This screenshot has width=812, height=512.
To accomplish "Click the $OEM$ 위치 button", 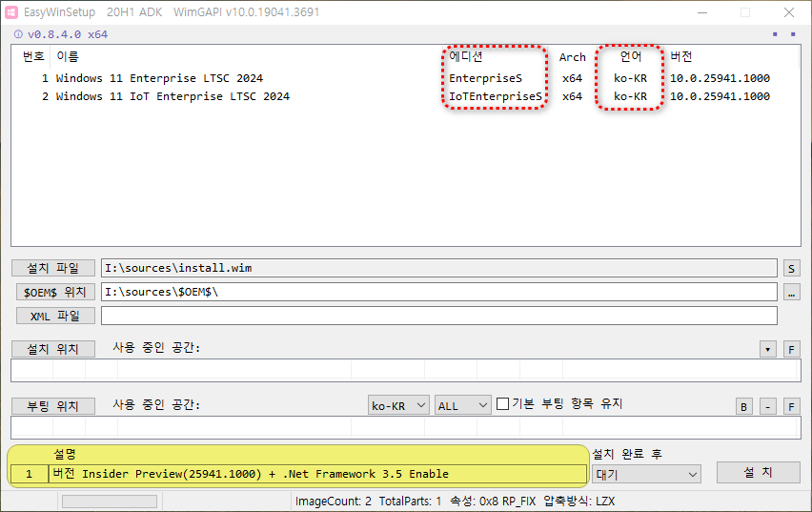I will (x=55, y=293).
